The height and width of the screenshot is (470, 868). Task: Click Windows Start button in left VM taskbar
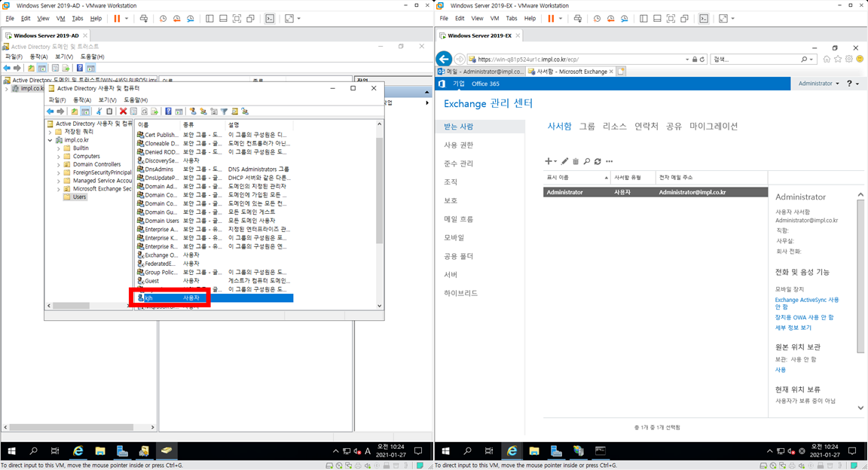coord(11,450)
